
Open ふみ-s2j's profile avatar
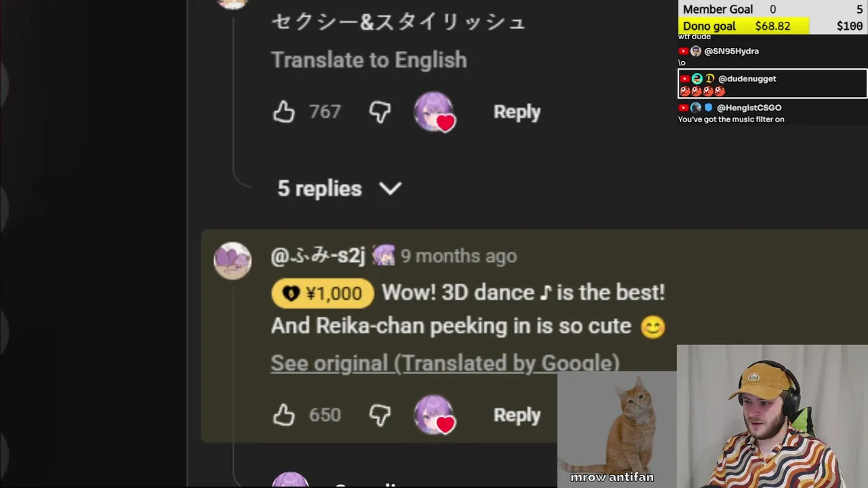click(x=233, y=260)
